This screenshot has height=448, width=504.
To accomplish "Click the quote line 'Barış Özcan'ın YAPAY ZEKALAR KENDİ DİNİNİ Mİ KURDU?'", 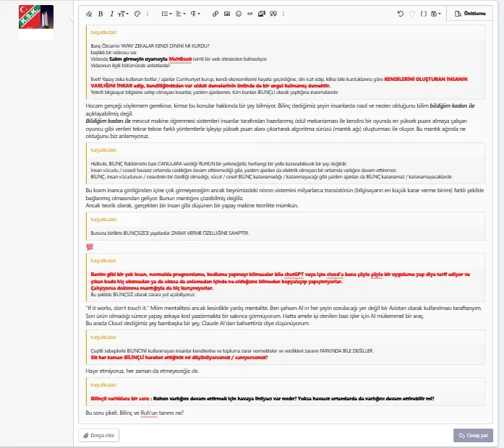I will 150,46.
